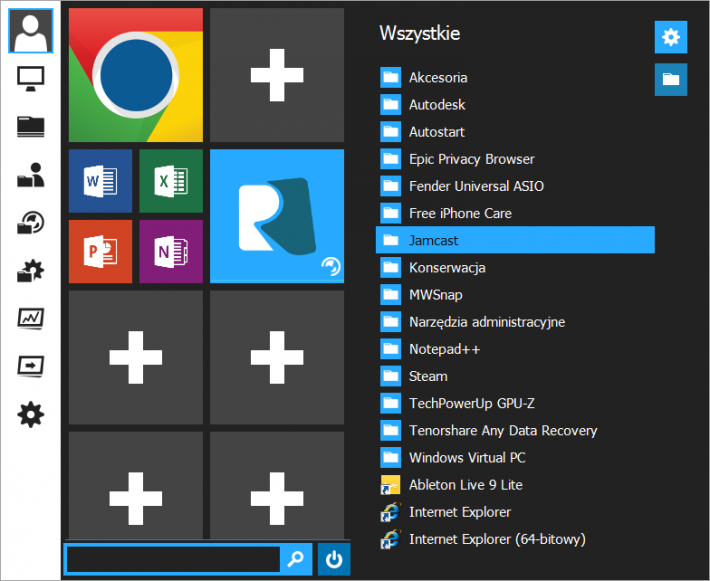Launch the Word tile
The image size is (710, 581).
tap(101, 181)
